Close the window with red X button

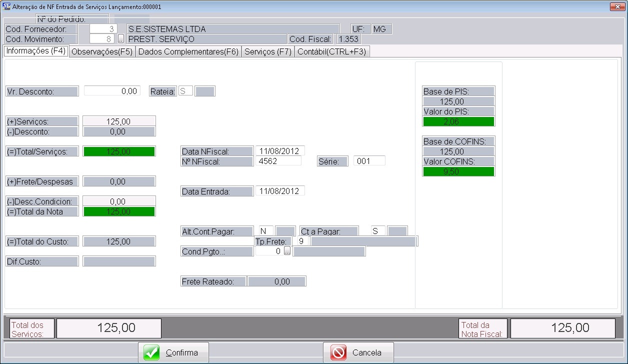pos(616,6)
